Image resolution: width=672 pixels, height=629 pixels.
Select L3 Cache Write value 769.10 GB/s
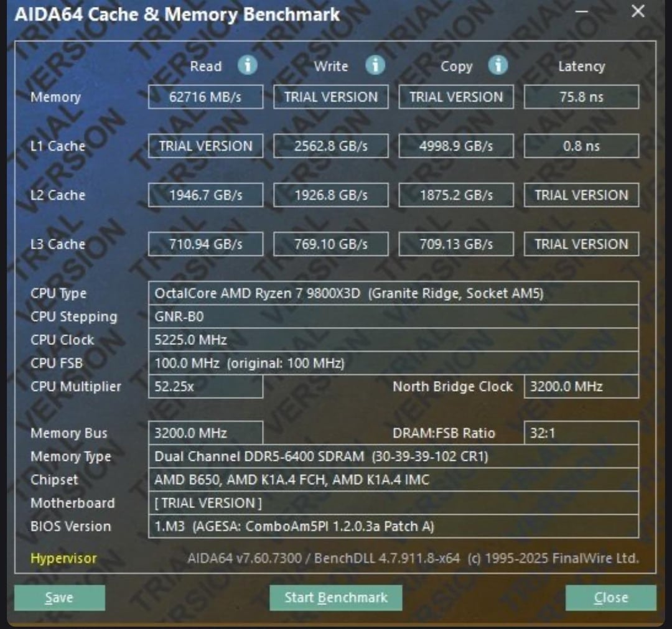coord(331,245)
